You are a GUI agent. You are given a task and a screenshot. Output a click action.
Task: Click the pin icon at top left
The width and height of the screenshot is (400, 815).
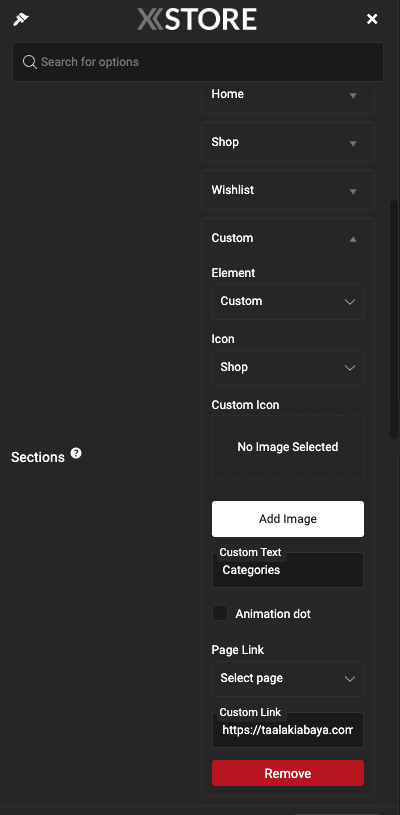21,20
